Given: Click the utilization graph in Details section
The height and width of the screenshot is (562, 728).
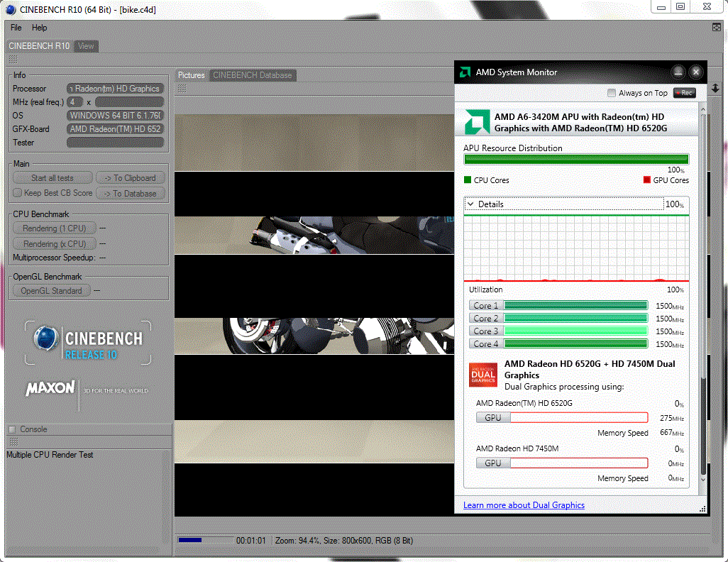Looking at the screenshot, I should tap(576, 248).
